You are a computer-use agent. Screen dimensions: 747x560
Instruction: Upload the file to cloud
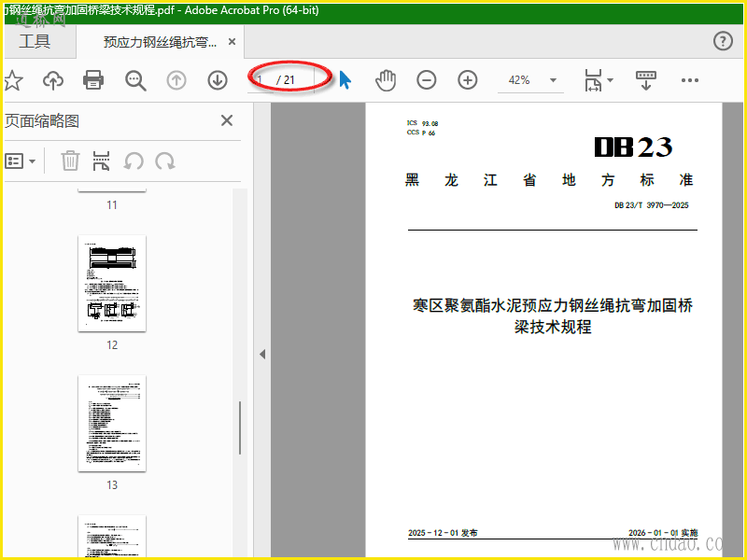pos(53,80)
